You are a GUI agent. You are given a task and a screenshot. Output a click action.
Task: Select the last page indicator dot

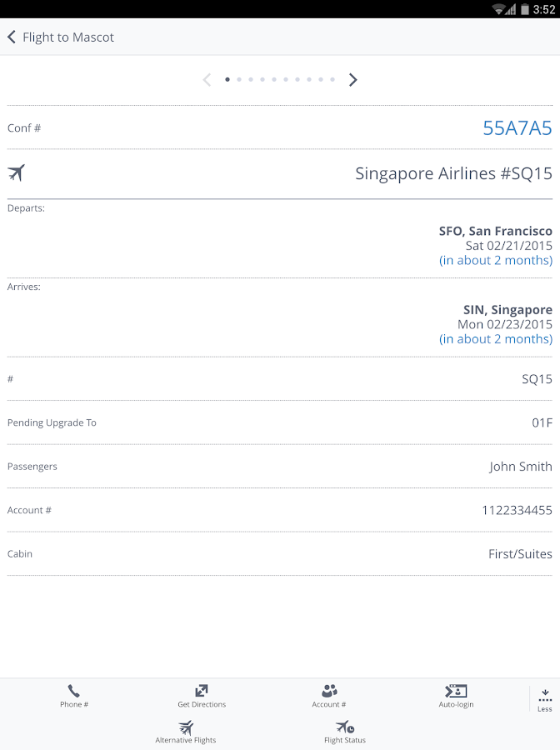point(332,80)
